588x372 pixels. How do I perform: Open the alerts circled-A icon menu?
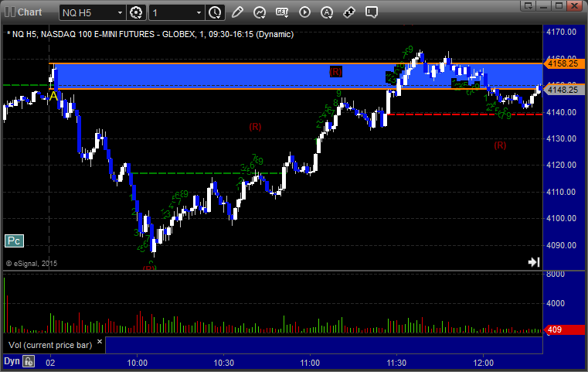point(327,12)
